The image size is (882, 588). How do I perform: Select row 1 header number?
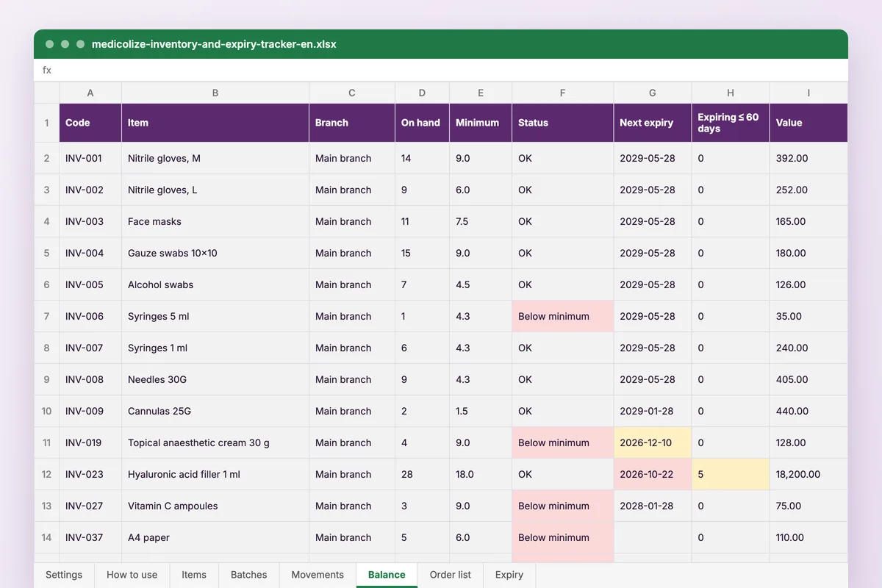pos(46,123)
